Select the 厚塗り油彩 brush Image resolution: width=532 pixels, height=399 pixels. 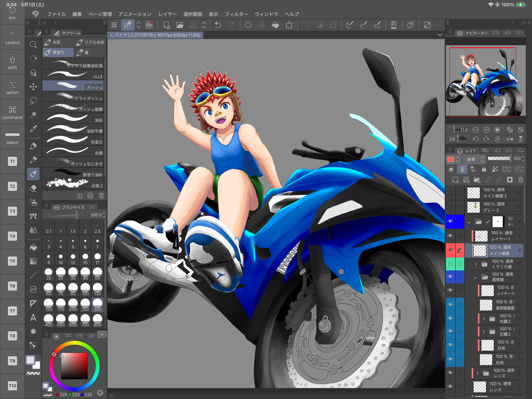click(x=73, y=173)
